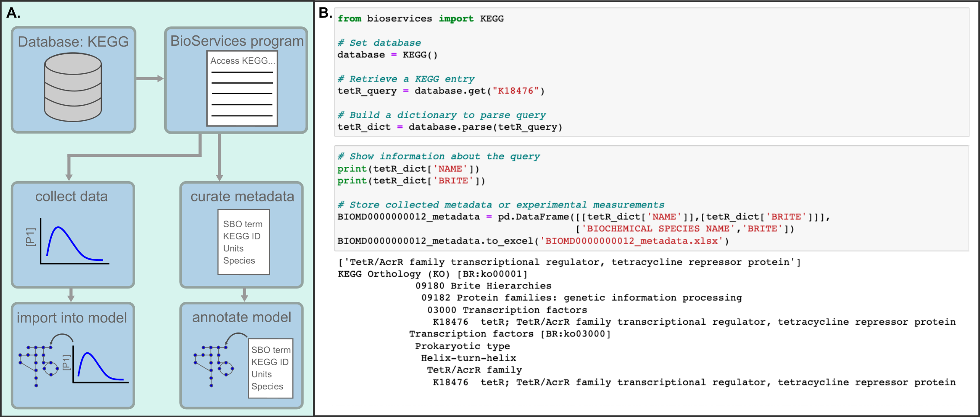
Task: Click the string "K18476" in database.get
Action: pyautogui.click(x=515, y=91)
